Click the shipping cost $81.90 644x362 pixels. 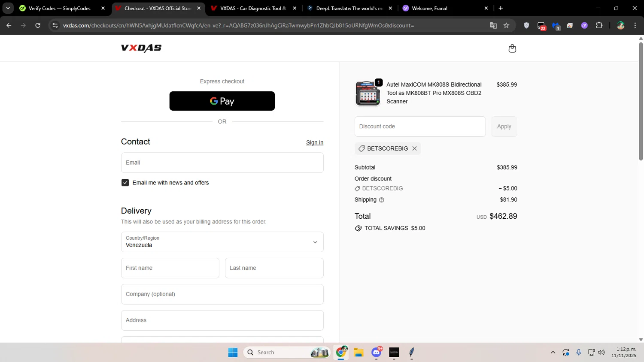coord(508,200)
